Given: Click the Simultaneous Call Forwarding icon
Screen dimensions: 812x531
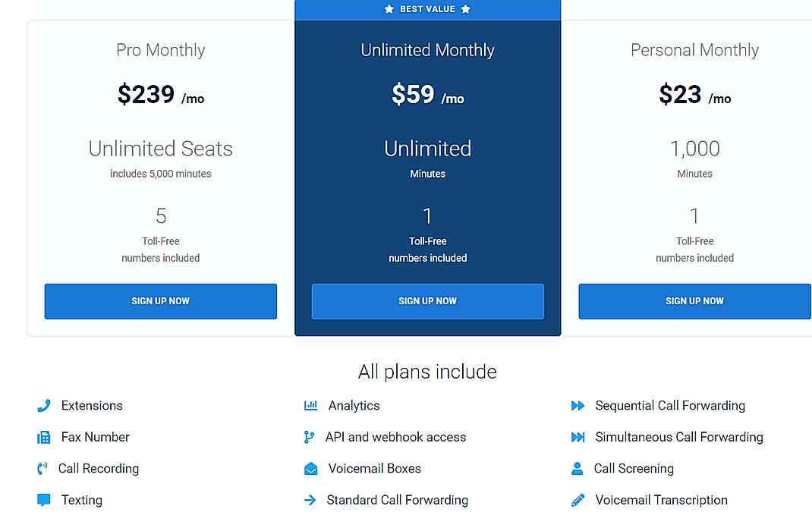Looking at the screenshot, I should [x=578, y=437].
